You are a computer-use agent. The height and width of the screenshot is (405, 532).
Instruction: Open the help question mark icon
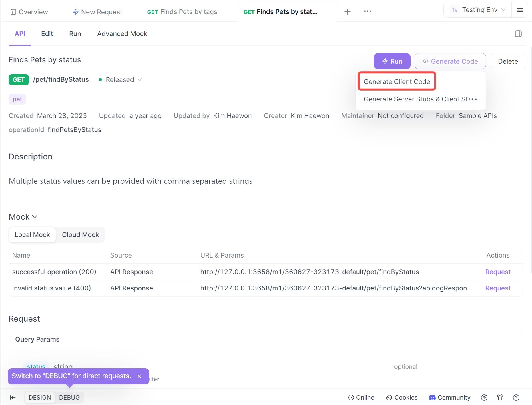click(x=516, y=398)
